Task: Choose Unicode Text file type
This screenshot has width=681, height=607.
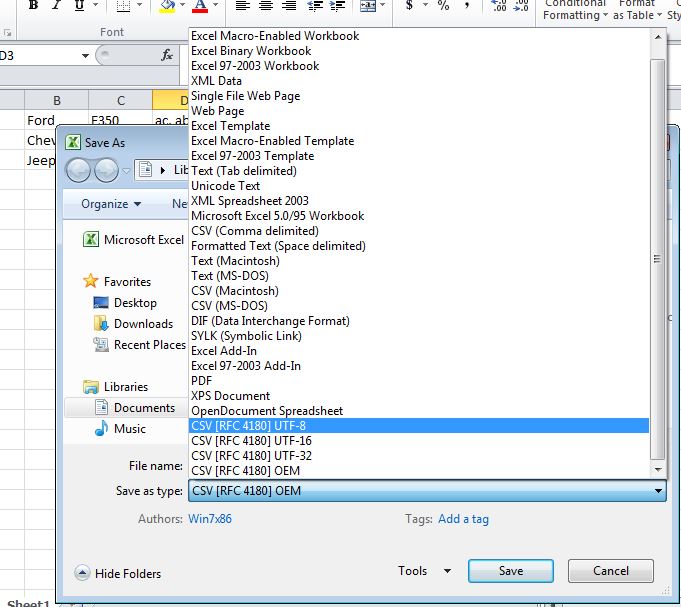Action: [x=419, y=186]
